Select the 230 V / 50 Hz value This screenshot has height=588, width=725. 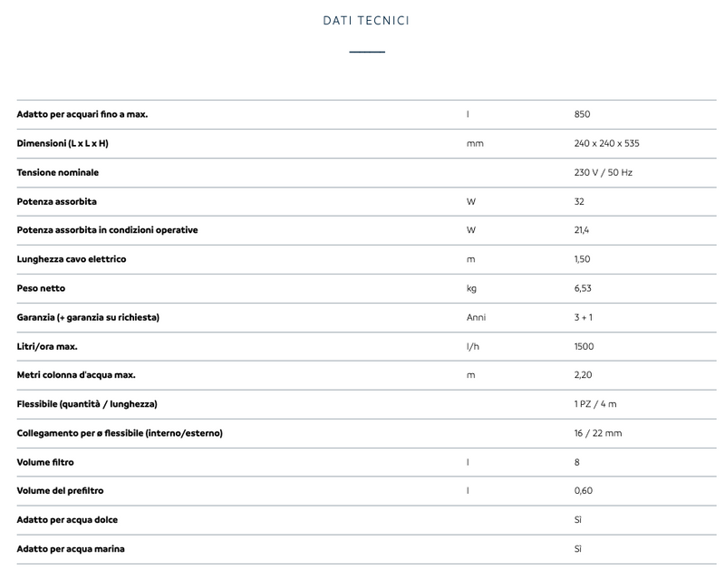pyautogui.click(x=604, y=172)
